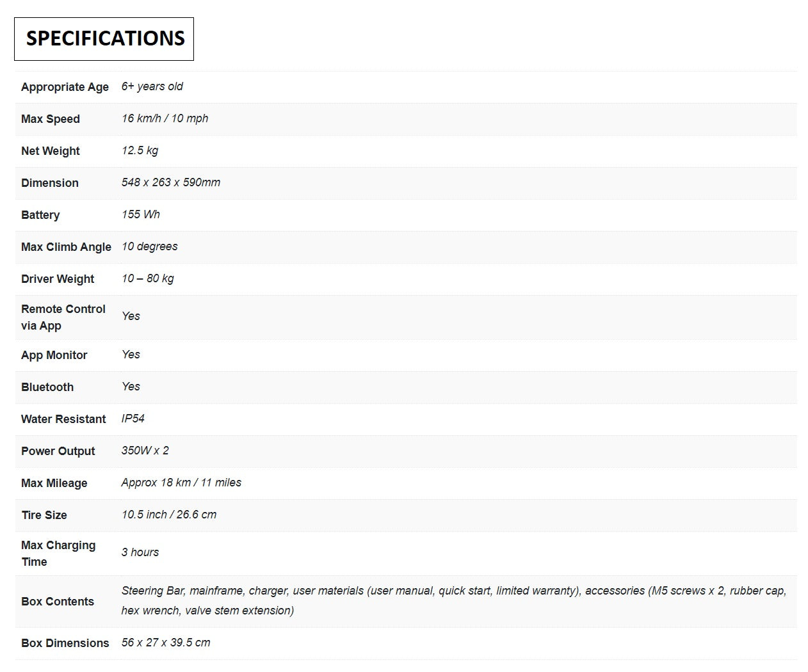Click the Approx 18 km / 11 miles value
808x672 pixels.
181,483
